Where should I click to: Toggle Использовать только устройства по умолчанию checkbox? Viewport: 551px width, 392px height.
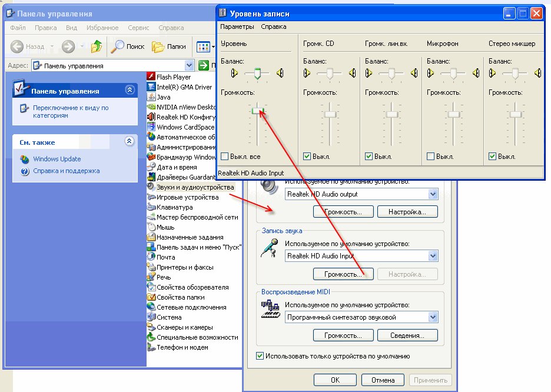click(x=260, y=356)
